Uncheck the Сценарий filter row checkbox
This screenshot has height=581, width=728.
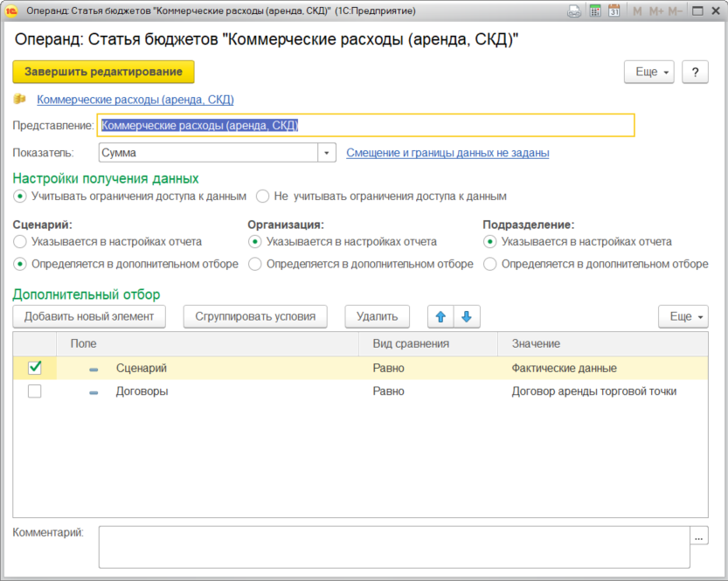[35, 368]
